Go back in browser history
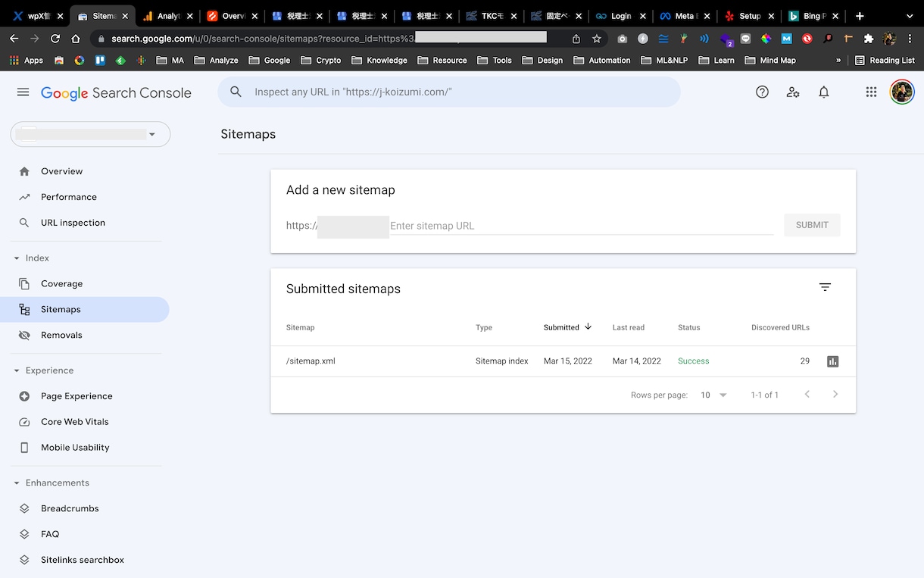The image size is (924, 578). (14, 38)
